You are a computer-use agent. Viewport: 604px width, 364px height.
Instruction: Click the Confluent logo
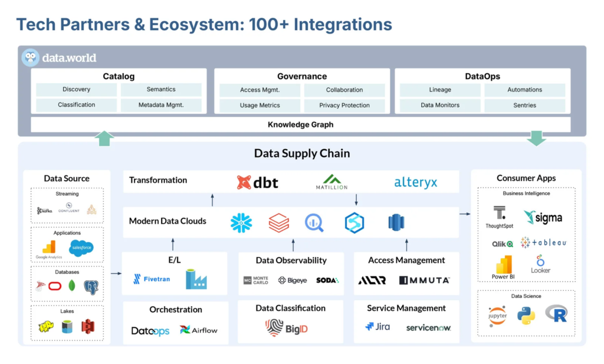coord(69,208)
